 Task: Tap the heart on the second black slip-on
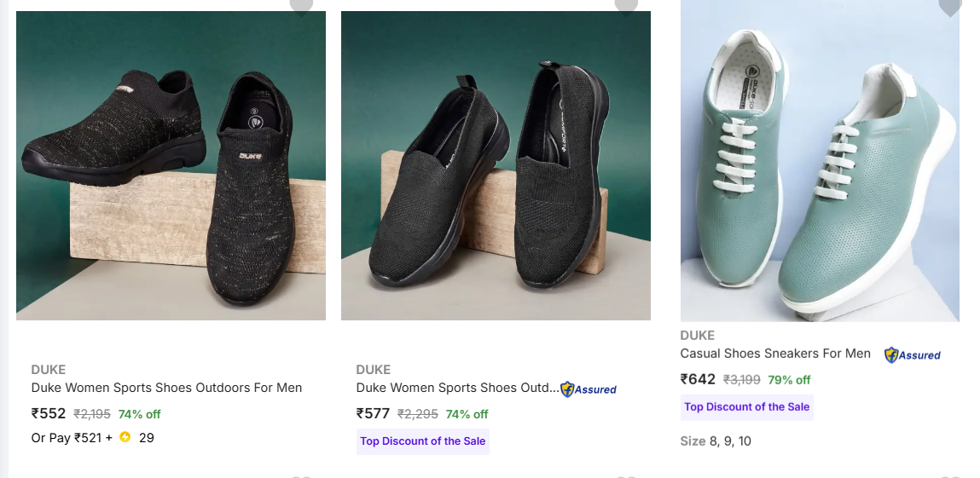626,5
